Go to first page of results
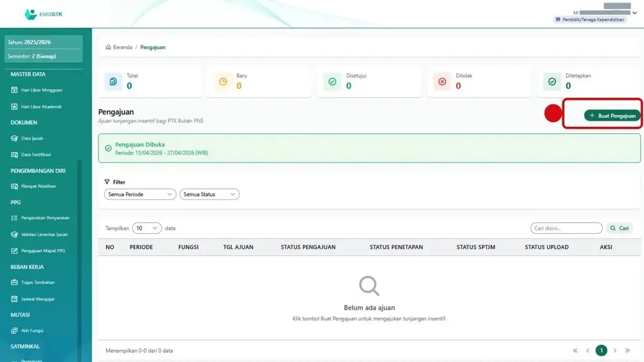 575,351
